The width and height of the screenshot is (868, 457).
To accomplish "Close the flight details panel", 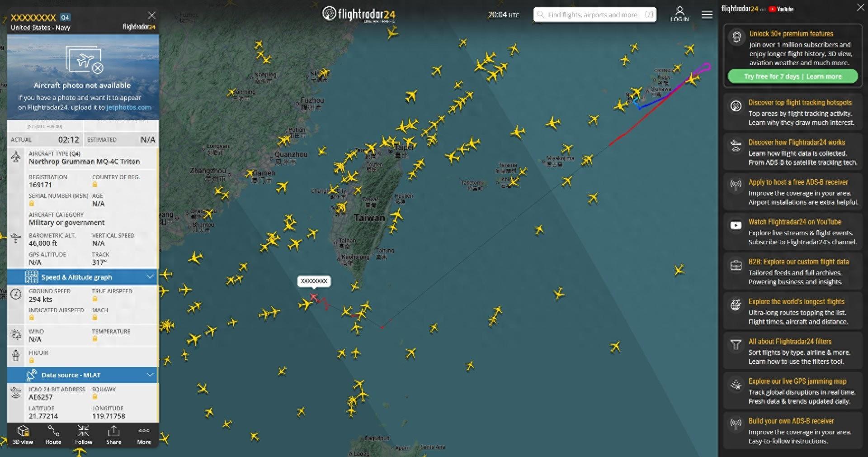I will click(x=152, y=15).
